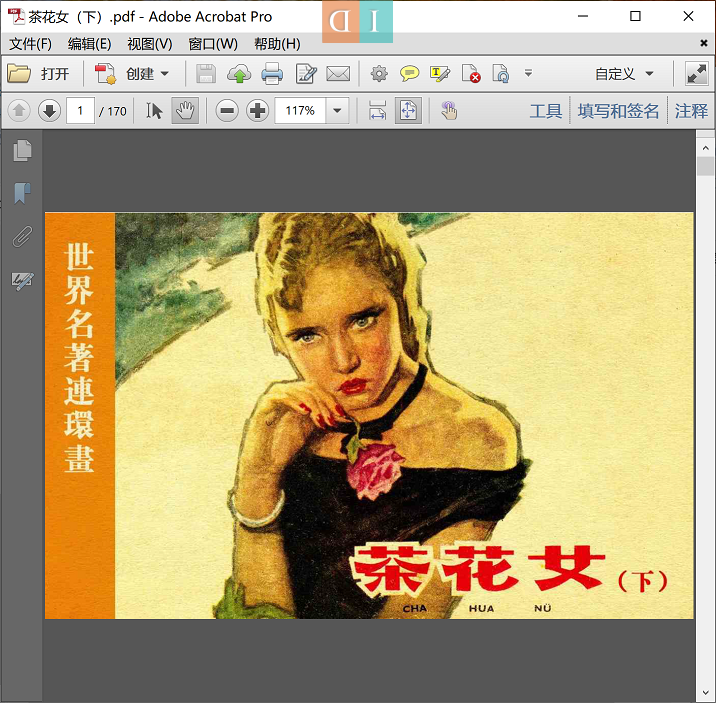The width and height of the screenshot is (716, 703).
Task: Zoom in with plus button
Action: pos(258,110)
